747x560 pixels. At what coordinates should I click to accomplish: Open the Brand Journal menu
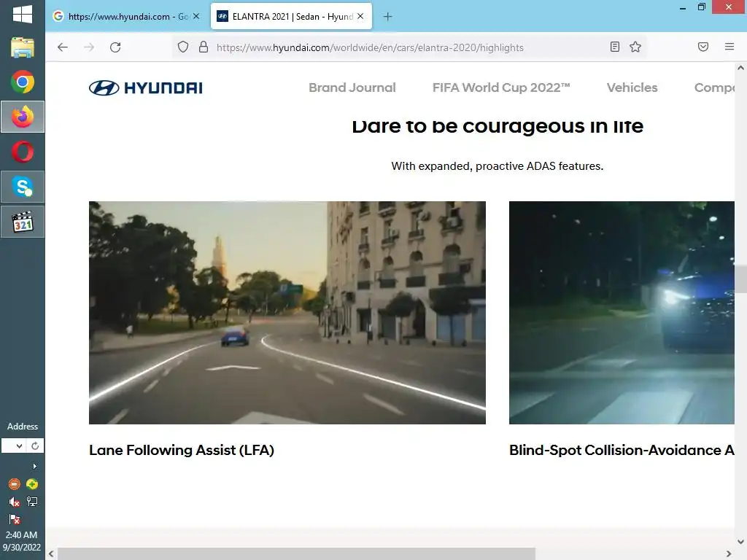(352, 87)
